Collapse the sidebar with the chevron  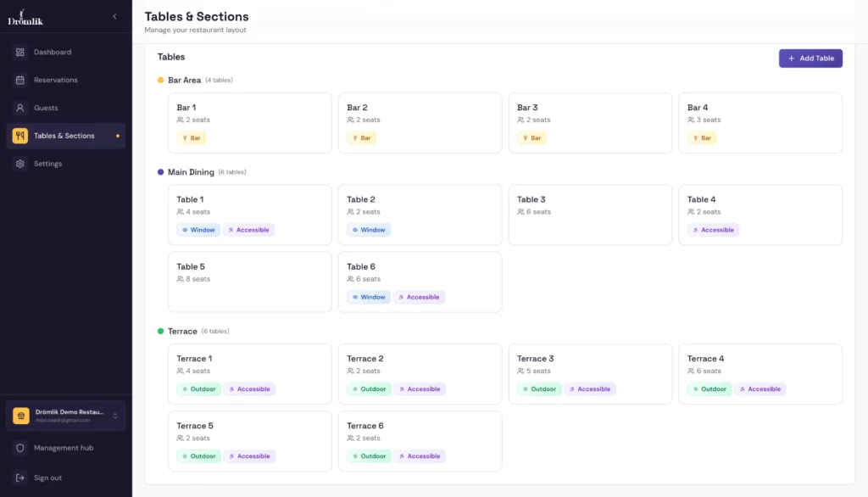click(x=114, y=17)
